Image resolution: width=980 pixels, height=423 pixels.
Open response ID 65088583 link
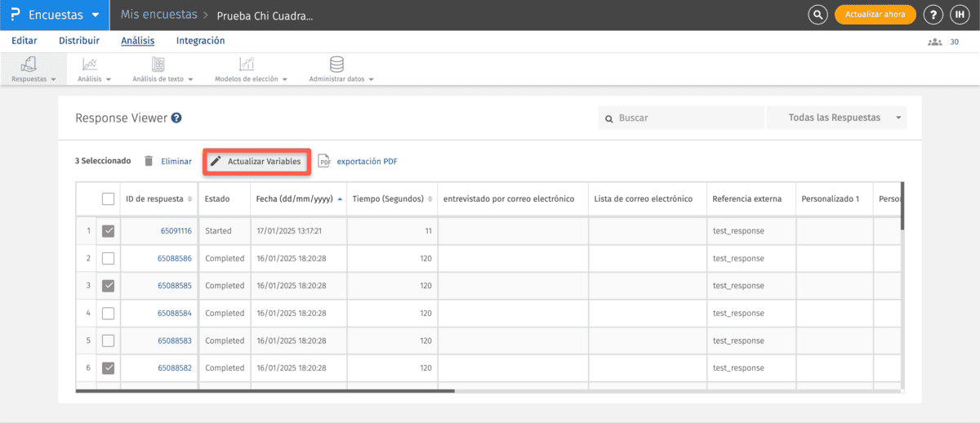point(175,341)
